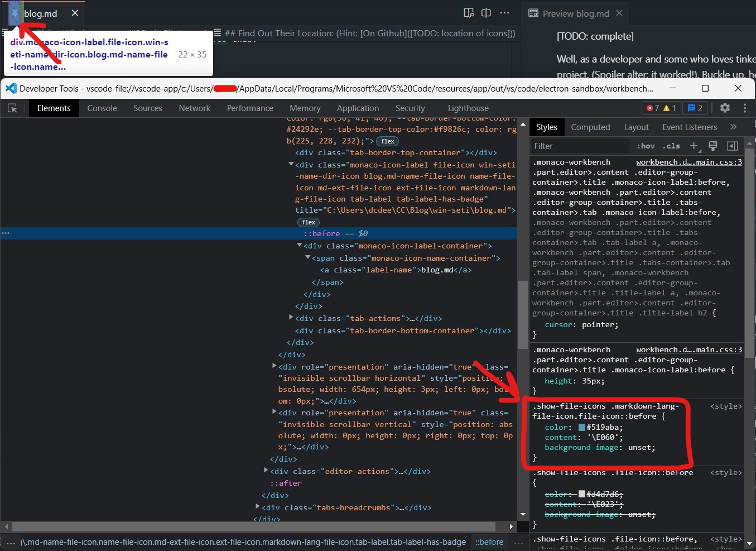Open the Split Editor icon in VS Code
This screenshot has width=756, height=551.
click(486, 12)
